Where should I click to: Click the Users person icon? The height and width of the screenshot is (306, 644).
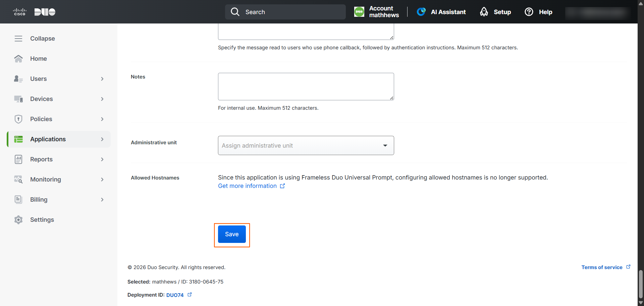pos(18,79)
